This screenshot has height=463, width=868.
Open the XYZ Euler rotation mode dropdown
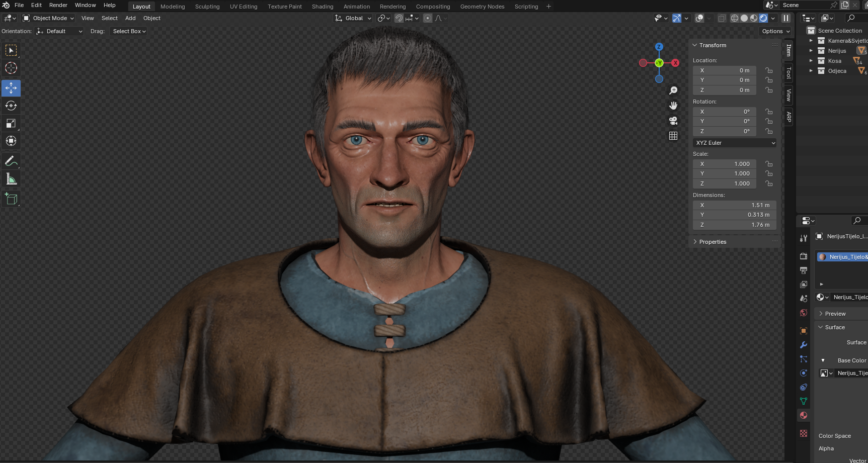coord(735,143)
